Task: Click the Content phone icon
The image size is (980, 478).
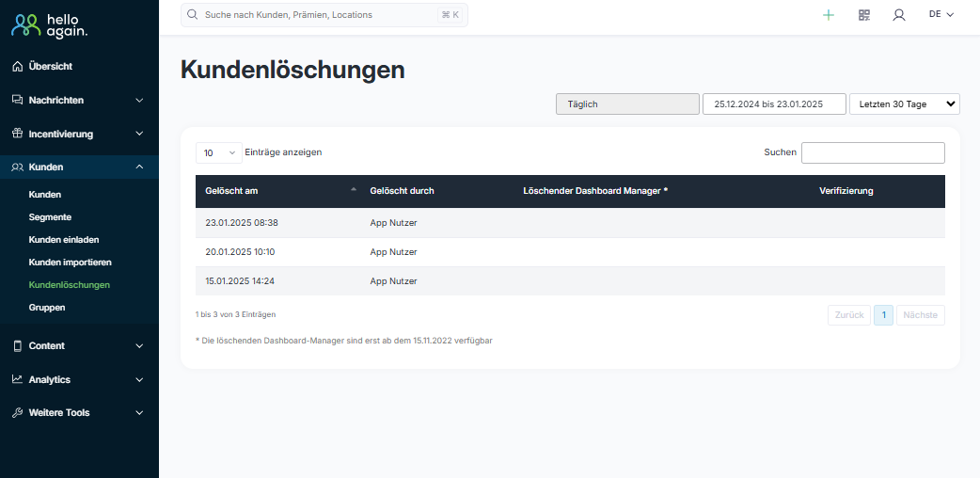Action: coord(18,346)
